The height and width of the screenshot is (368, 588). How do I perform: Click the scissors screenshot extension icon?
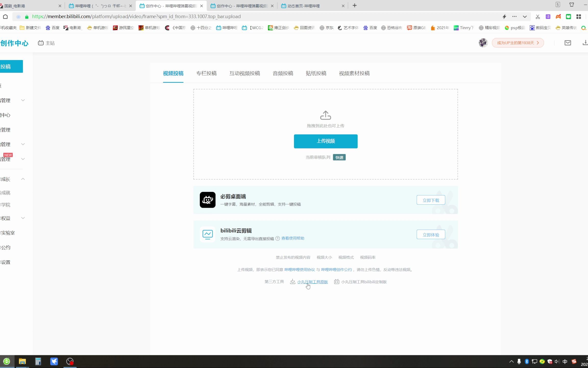(x=538, y=17)
